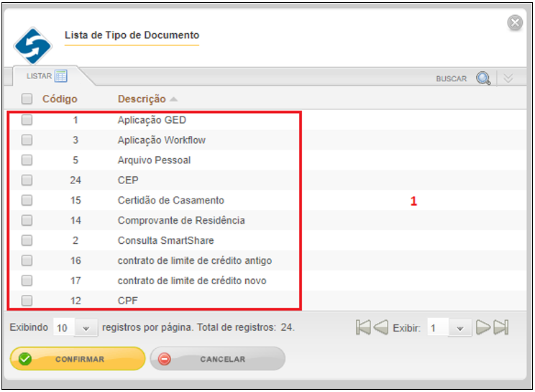Select the Aplicação GED description
The height and width of the screenshot is (392, 535).
152,120
